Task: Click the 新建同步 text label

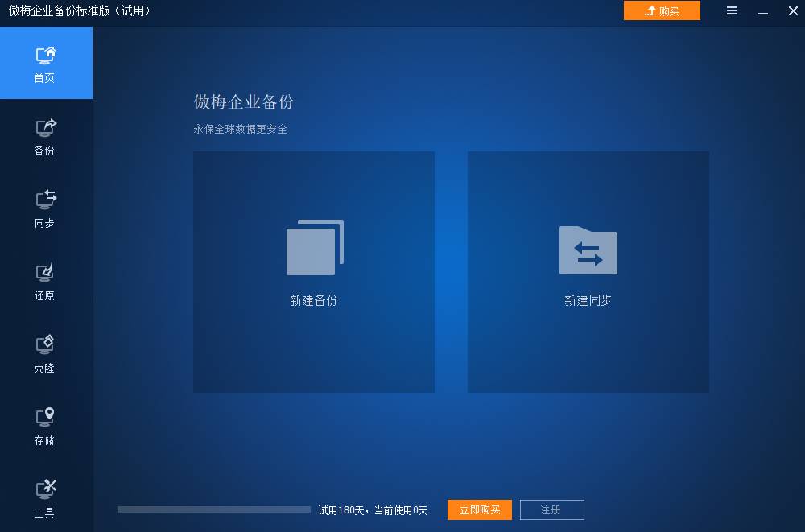Action: (588, 300)
